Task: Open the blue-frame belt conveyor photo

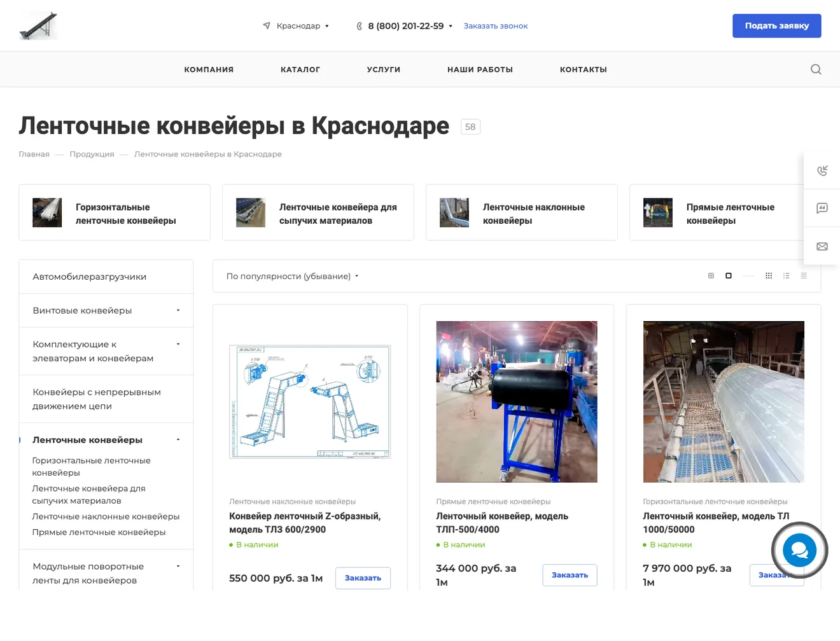Action: click(517, 402)
